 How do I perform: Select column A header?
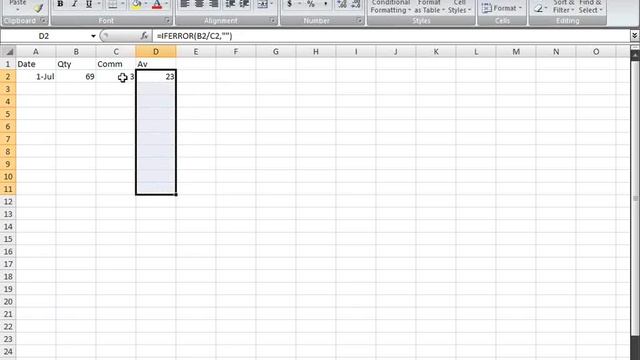coord(36,51)
